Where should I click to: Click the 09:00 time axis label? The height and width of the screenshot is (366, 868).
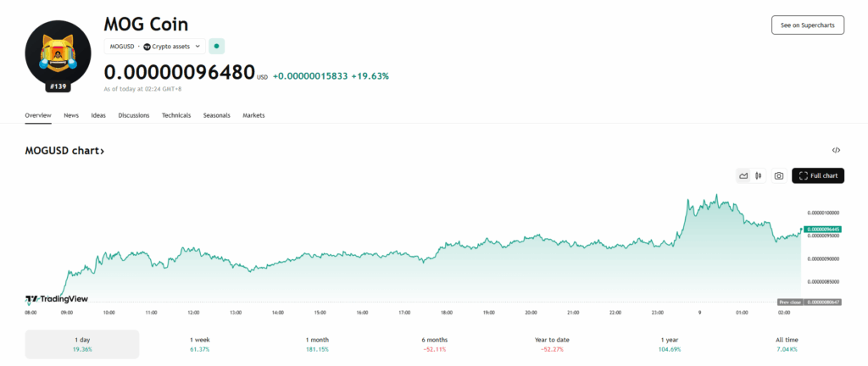[x=67, y=313]
